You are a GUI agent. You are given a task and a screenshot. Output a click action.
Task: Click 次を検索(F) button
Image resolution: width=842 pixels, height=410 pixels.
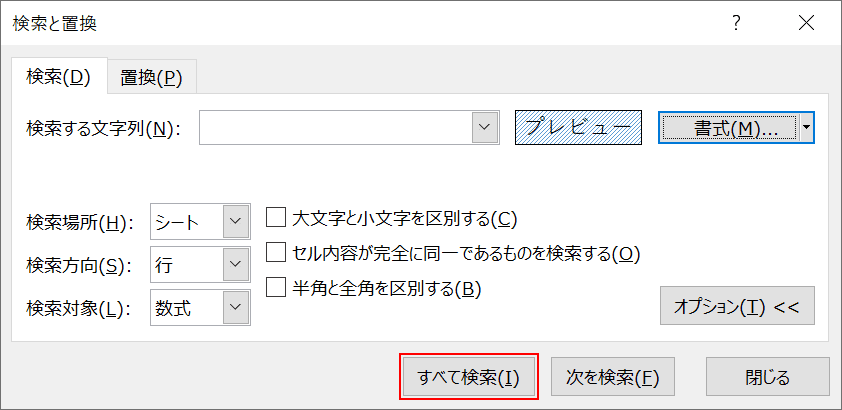point(613,377)
